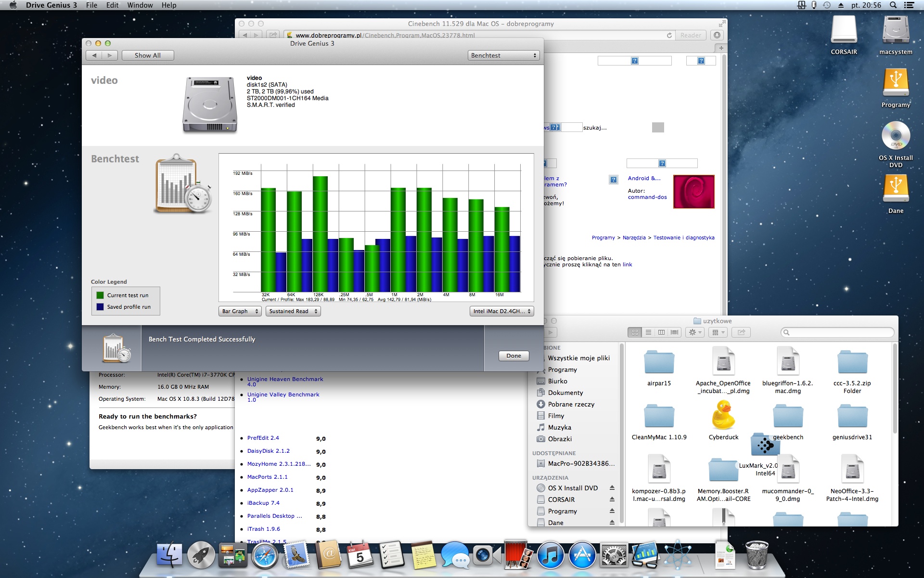The height and width of the screenshot is (578, 924).
Task: Open Safari compass icon in Dock
Action: pyautogui.click(x=265, y=555)
